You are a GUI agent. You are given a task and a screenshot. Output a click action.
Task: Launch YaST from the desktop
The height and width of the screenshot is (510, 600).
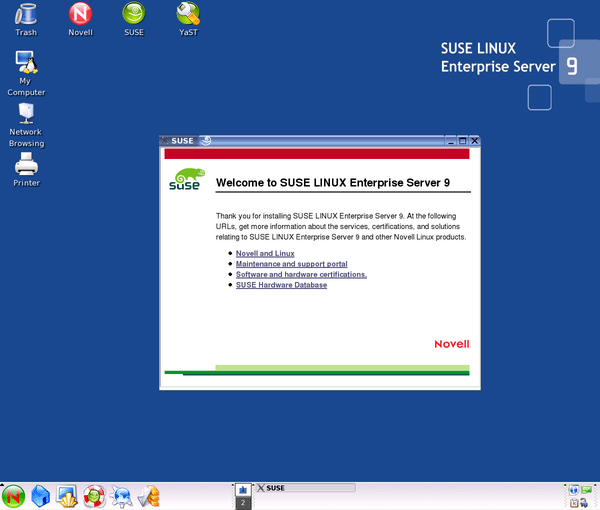point(188,19)
